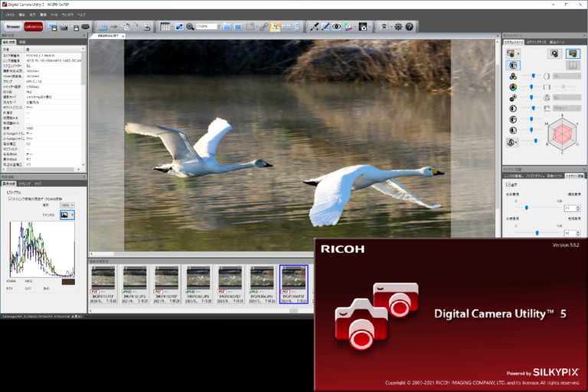Click the undo curved-arrow toolbar icon

pyautogui.click(x=103, y=27)
